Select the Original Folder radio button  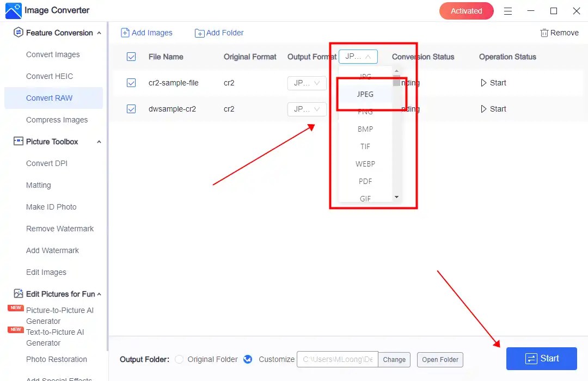pyautogui.click(x=179, y=359)
